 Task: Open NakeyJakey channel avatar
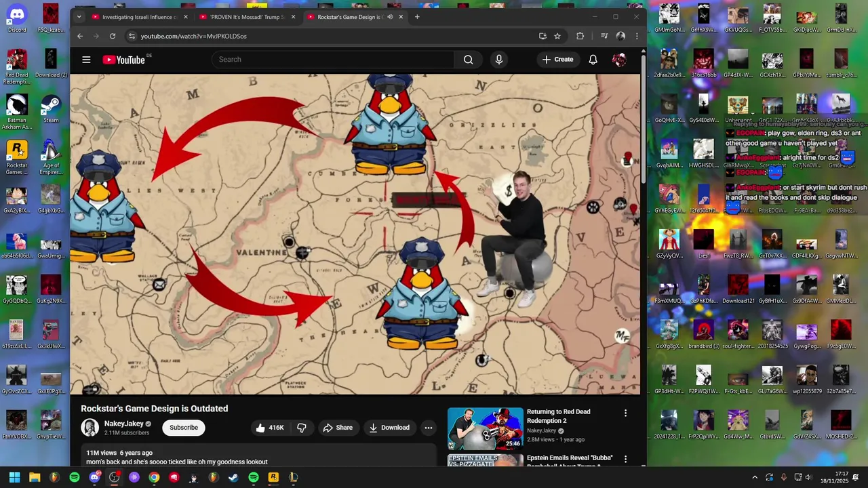90,428
